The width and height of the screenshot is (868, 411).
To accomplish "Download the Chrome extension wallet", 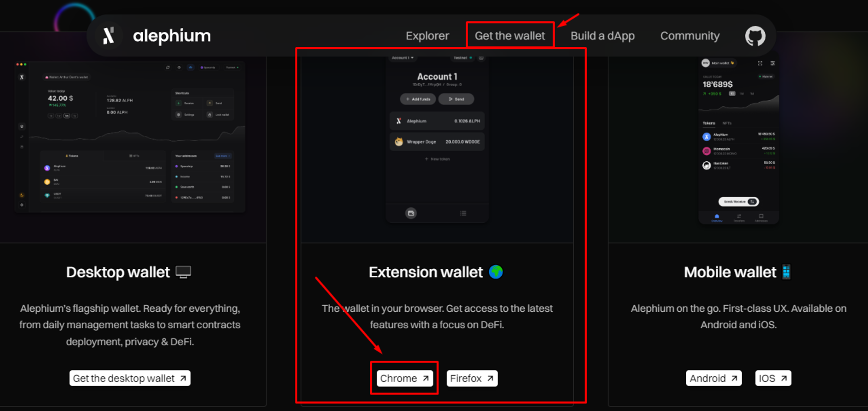I will click(x=404, y=378).
